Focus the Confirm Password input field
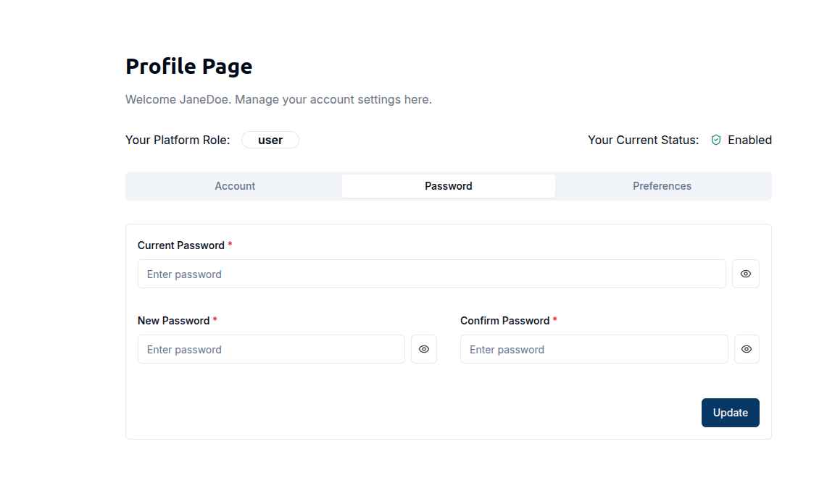Image resolution: width=827 pixels, height=504 pixels. [594, 349]
